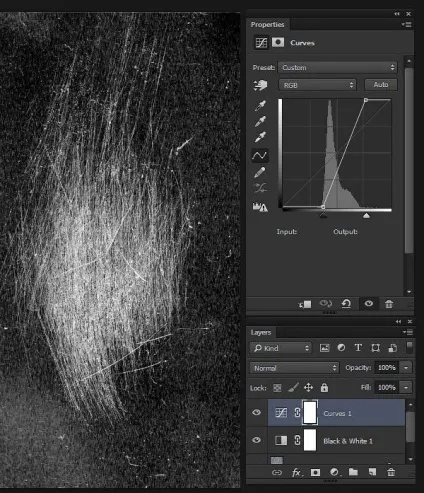Click the Auto button
The width and height of the screenshot is (424, 493).
point(381,85)
